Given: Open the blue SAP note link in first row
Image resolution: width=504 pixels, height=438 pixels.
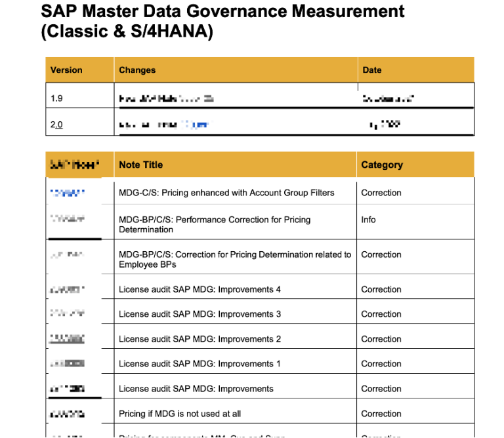Looking at the screenshot, I should pyautogui.click(x=68, y=193).
